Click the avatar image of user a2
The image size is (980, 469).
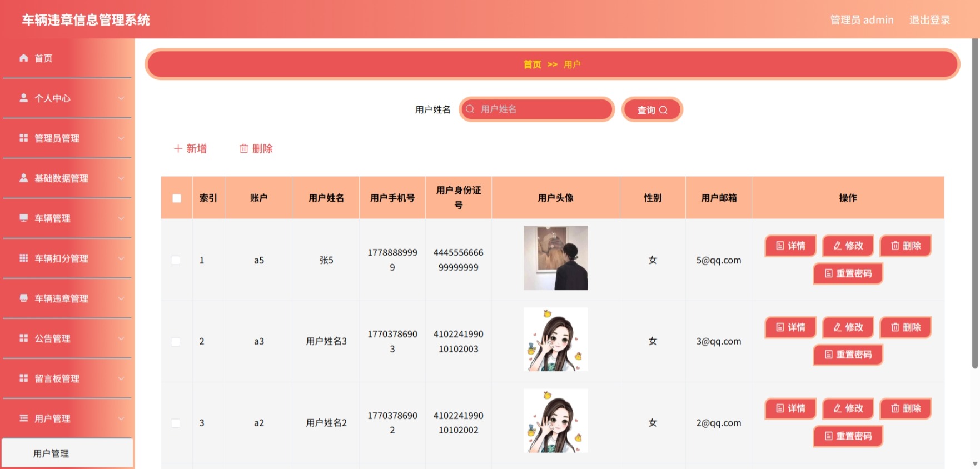click(556, 421)
